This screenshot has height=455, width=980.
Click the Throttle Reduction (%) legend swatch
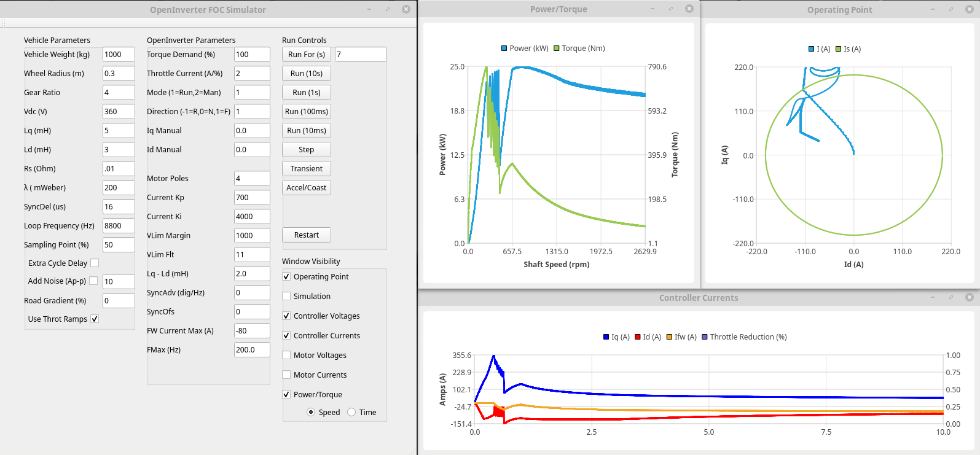705,337
